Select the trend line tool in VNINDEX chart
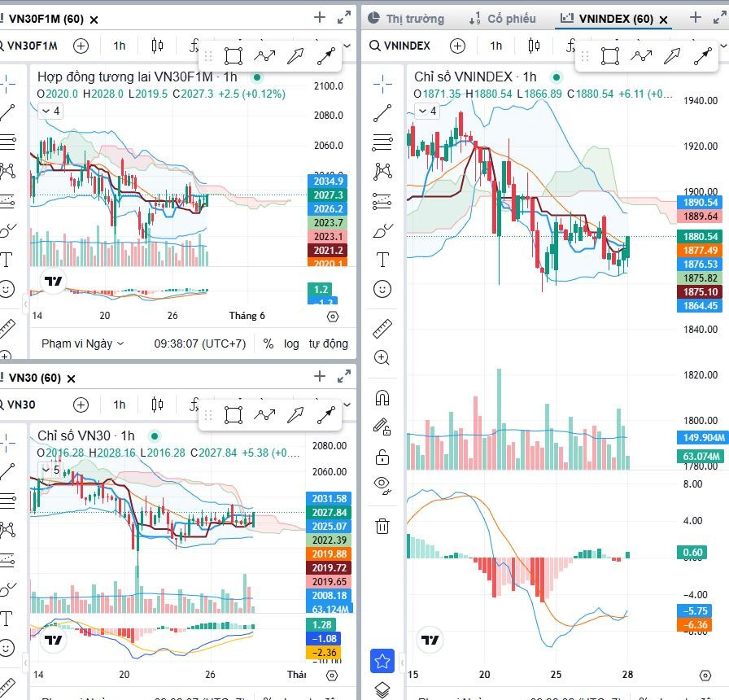This screenshot has height=700, width=729. click(382, 113)
